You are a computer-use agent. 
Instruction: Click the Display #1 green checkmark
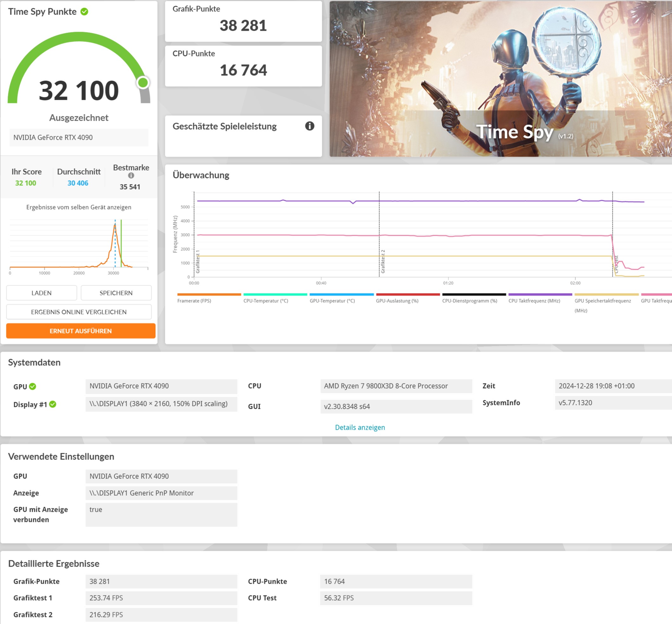53,404
